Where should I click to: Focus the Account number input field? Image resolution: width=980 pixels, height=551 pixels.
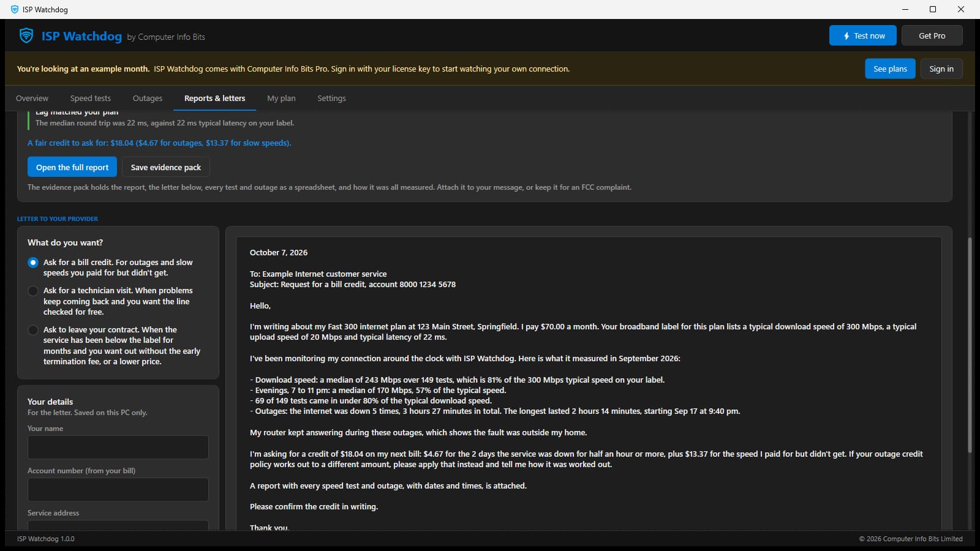coord(118,490)
